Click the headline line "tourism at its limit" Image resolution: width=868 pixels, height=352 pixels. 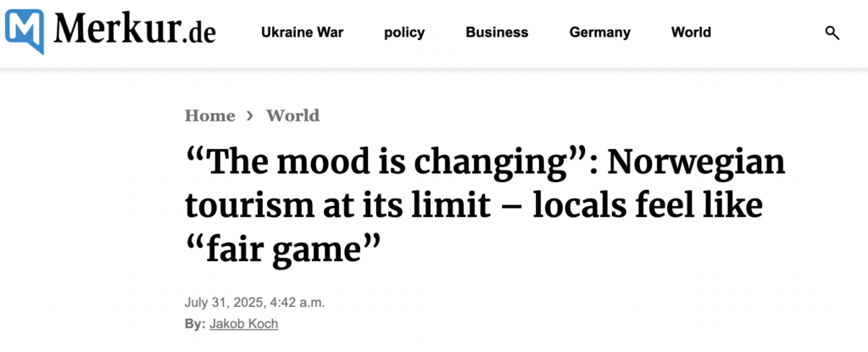337,207
